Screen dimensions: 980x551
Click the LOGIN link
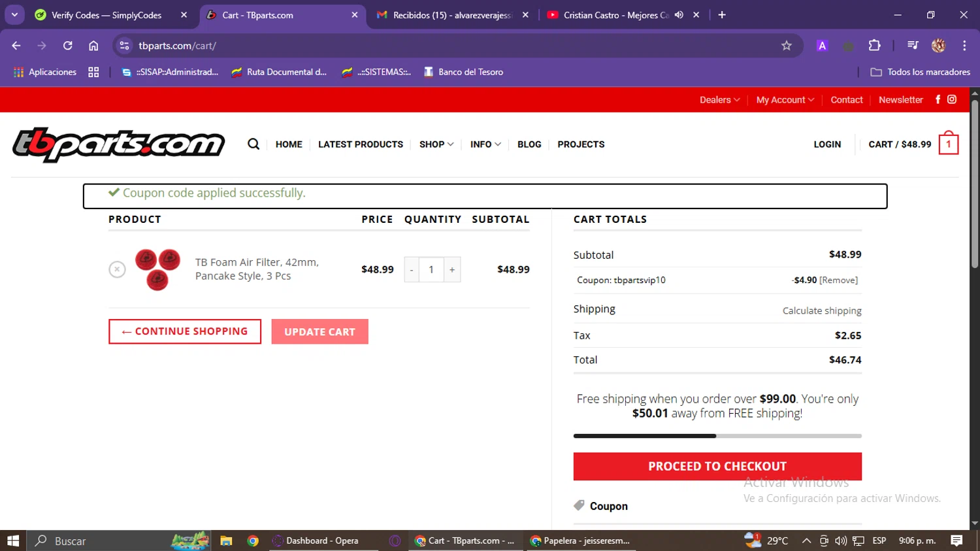(x=827, y=144)
